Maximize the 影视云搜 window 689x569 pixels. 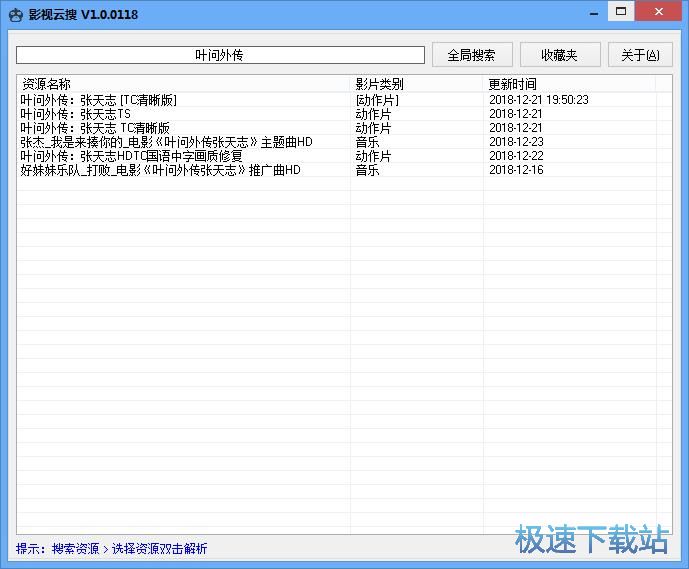(621, 11)
